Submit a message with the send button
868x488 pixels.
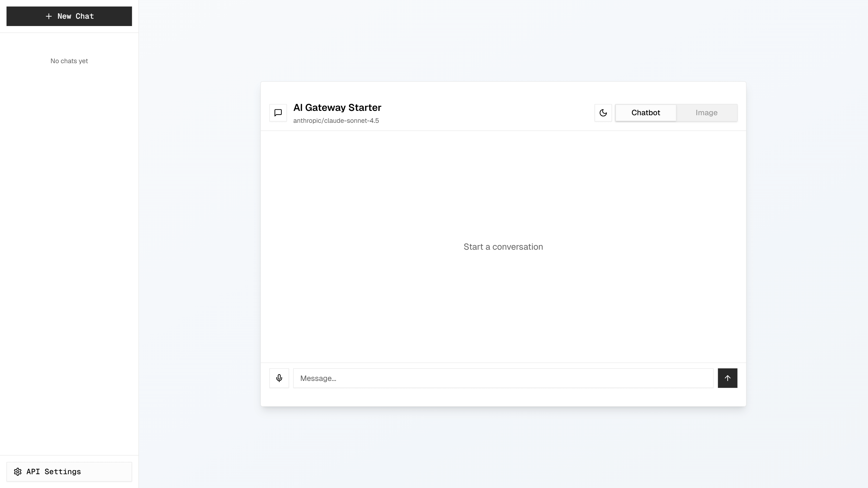click(728, 378)
